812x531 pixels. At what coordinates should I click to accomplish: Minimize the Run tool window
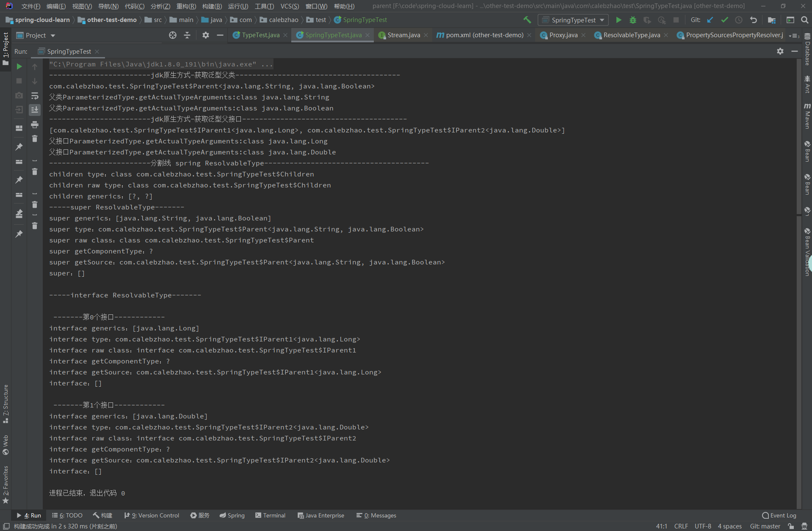(795, 51)
